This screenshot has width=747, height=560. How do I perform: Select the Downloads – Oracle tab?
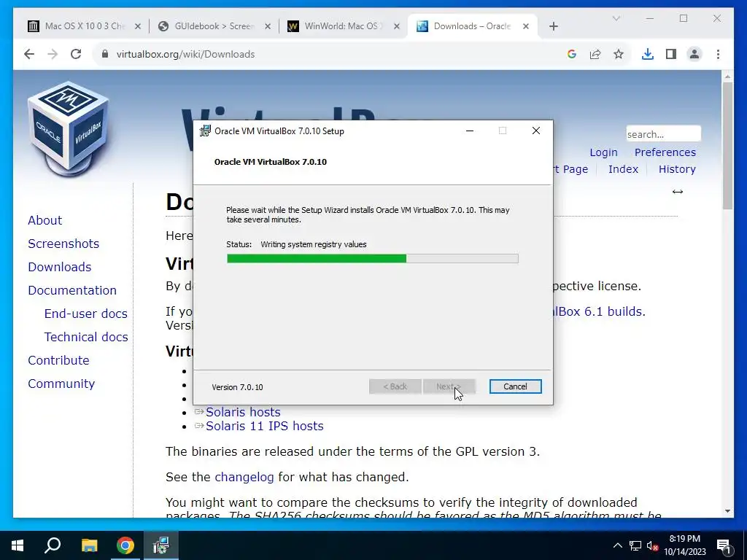click(x=472, y=26)
